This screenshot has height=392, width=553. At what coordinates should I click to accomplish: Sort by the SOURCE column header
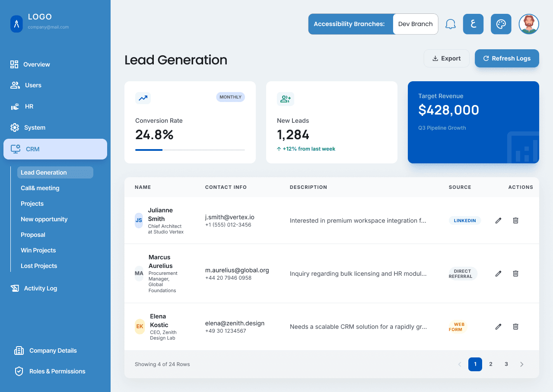(x=460, y=187)
